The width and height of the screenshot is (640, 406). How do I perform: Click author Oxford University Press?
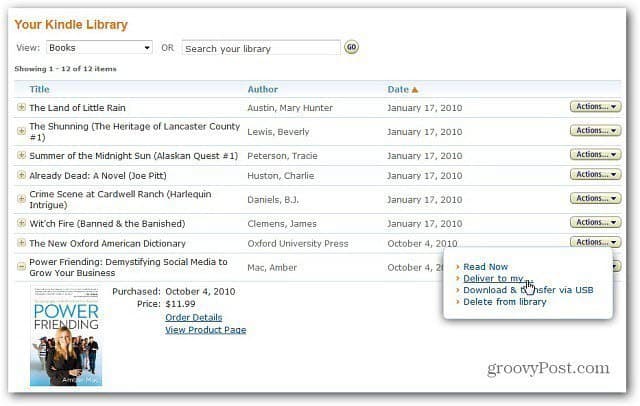(298, 244)
